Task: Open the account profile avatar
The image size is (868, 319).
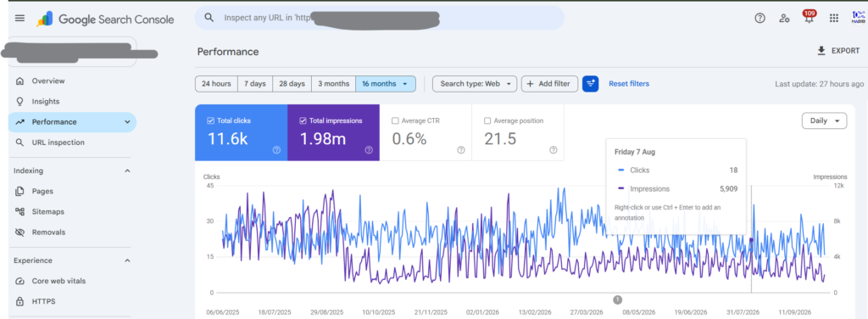Action: [x=859, y=18]
